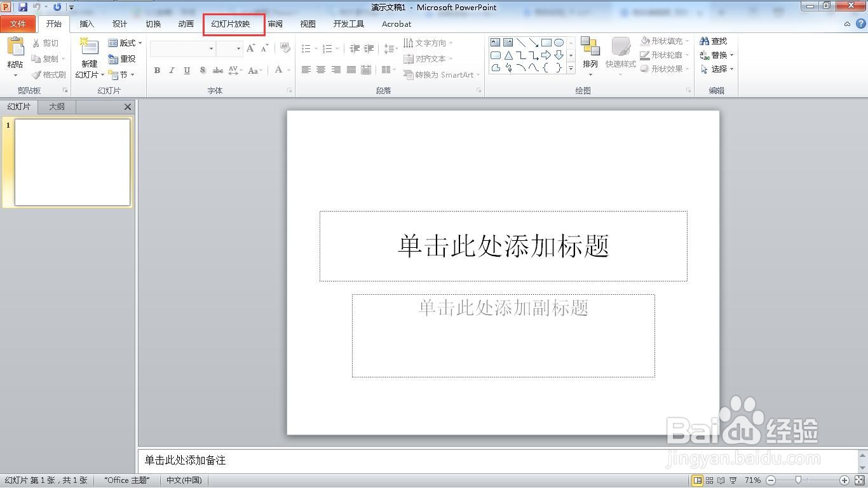Click 转换为 SmartArt button

[x=441, y=75]
